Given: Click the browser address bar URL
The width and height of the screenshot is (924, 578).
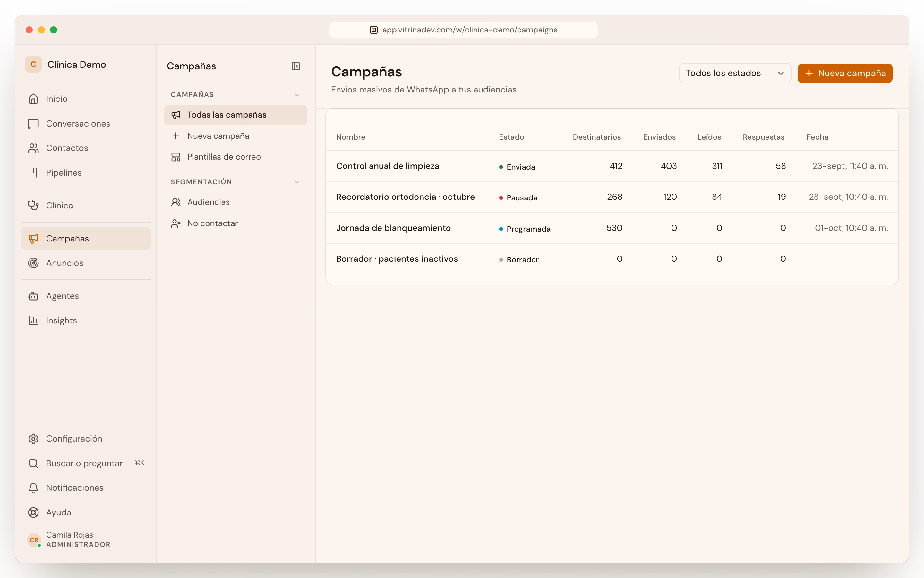Looking at the screenshot, I should pyautogui.click(x=463, y=30).
